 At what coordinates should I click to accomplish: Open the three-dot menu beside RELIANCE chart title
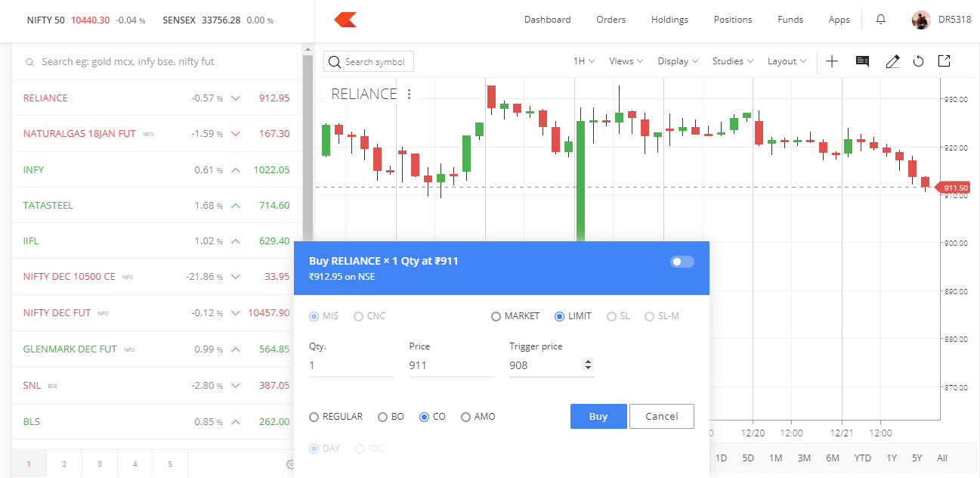(410, 95)
